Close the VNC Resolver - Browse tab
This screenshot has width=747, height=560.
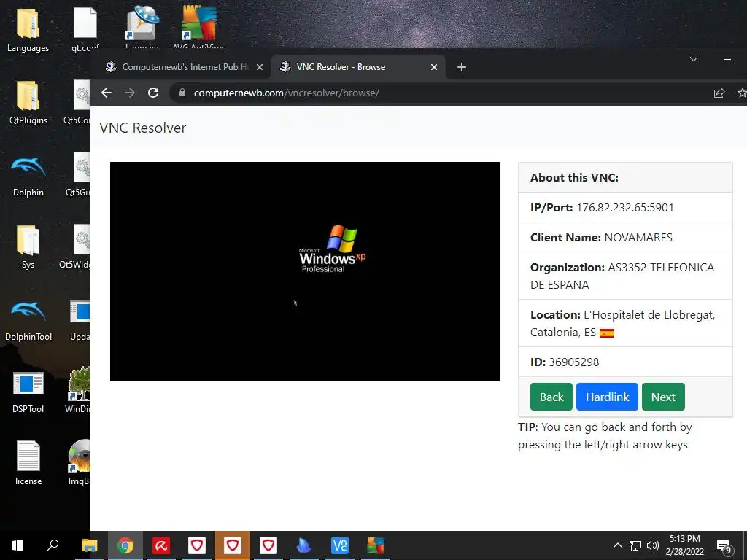(x=434, y=67)
